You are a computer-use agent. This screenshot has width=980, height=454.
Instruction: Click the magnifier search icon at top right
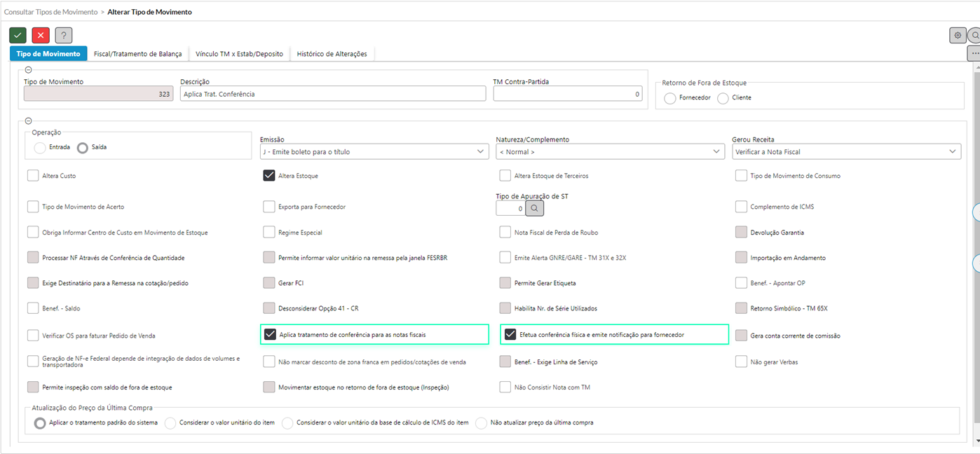(x=974, y=35)
